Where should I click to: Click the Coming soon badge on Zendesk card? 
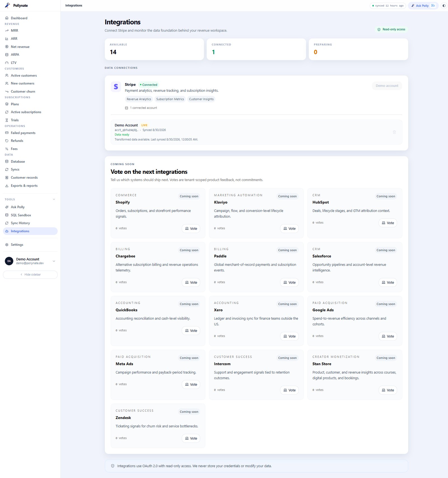click(189, 412)
